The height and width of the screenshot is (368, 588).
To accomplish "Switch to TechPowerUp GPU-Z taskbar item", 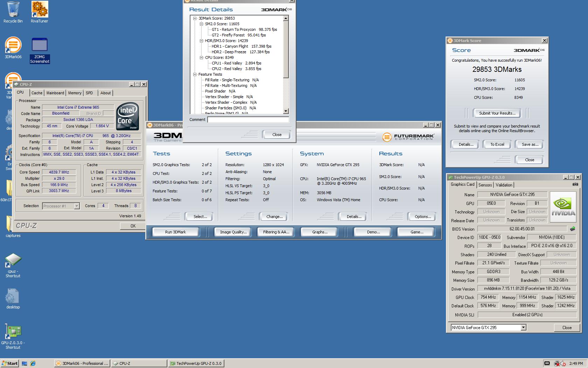I will pos(196,363).
